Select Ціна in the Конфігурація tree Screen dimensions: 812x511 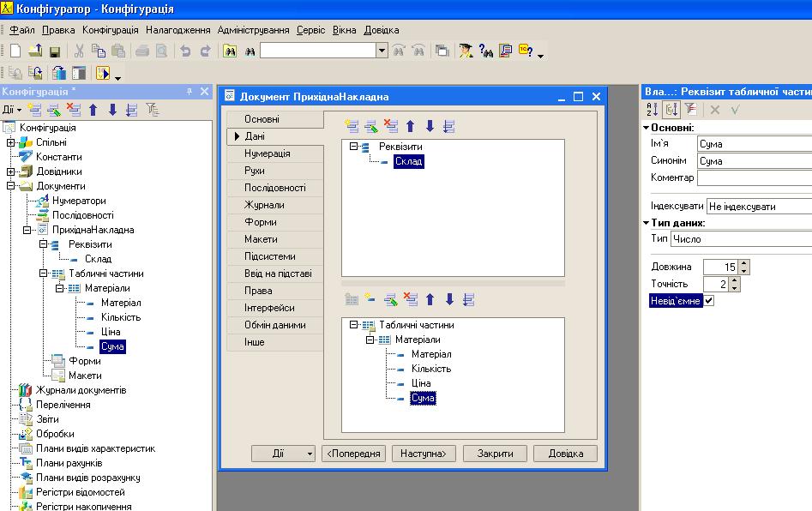pos(111,332)
